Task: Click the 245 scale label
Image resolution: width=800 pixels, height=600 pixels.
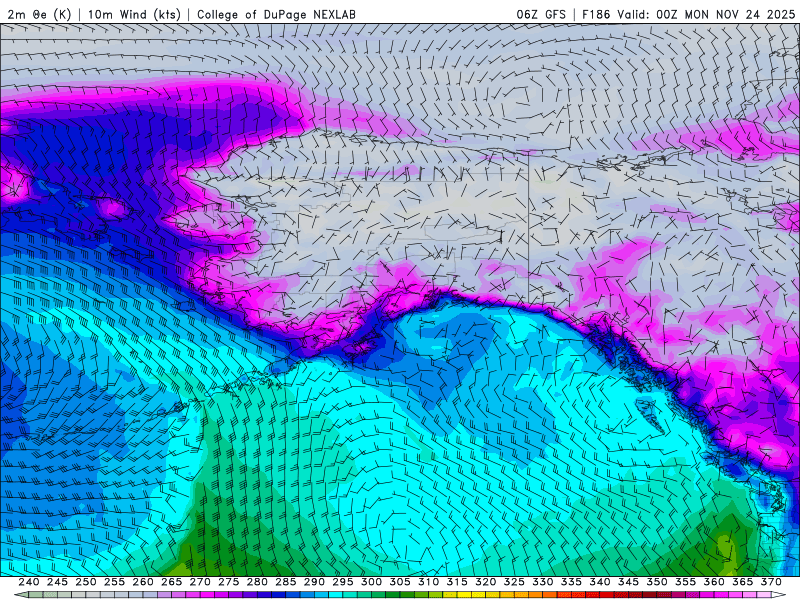Action: (57, 582)
